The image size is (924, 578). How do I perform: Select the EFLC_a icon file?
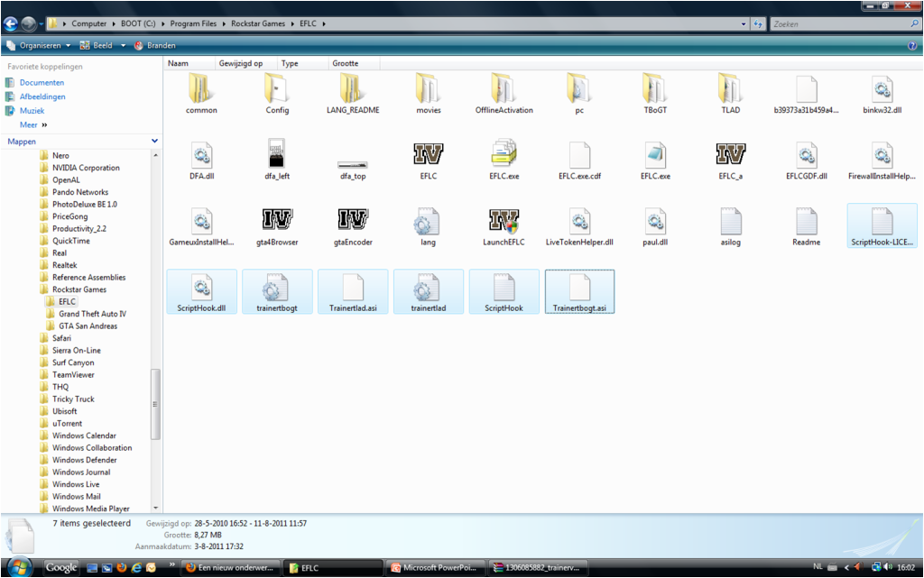(x=730, y=161)
